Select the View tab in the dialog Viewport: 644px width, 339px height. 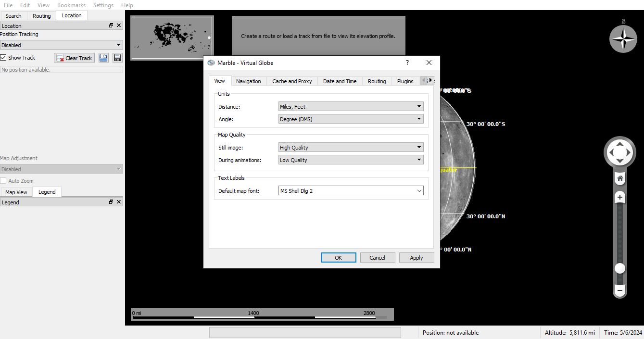pos(220,81)
